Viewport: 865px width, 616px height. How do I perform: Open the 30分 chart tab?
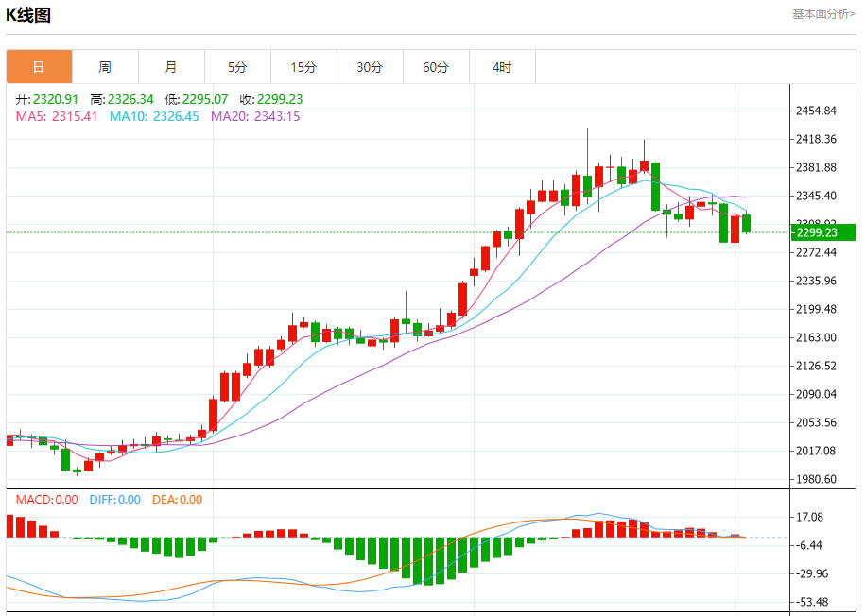pyautogui.click(x=371, y=67)
